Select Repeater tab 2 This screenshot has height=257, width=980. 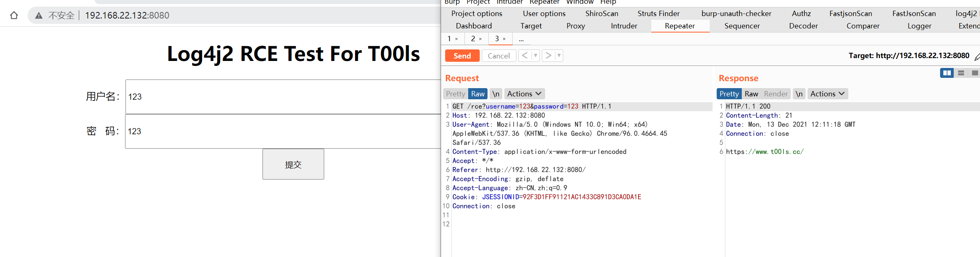pyautogui.click(x=473, y=39)
